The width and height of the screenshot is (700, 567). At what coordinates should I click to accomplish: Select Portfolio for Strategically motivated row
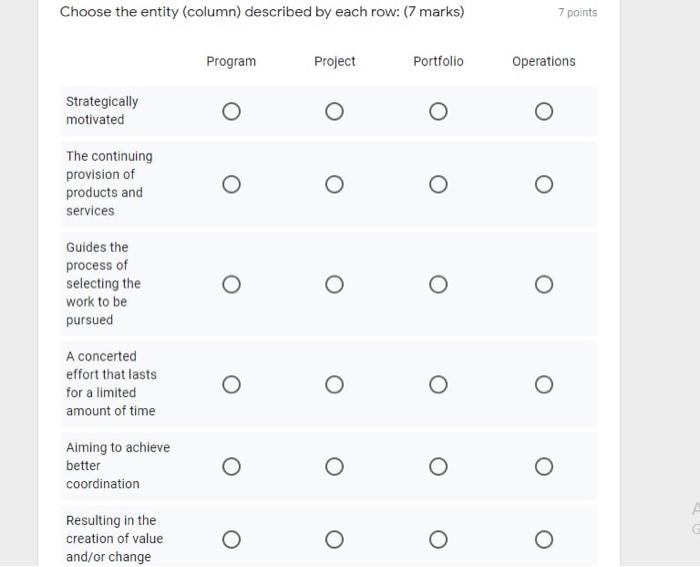coord(438,111)
